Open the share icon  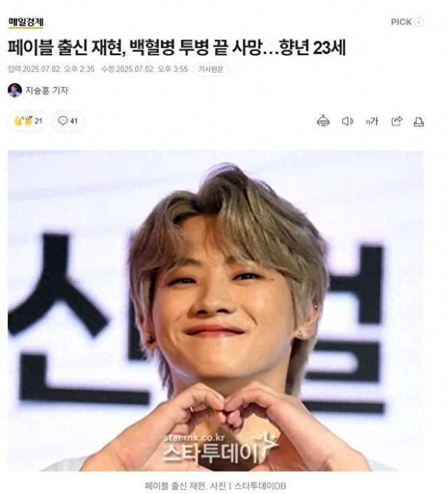tap(397, 121)
